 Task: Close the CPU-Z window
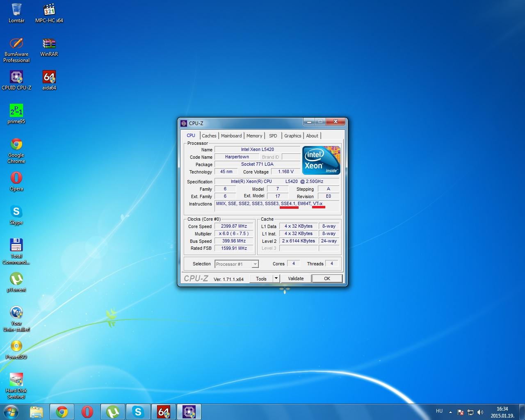336,122
